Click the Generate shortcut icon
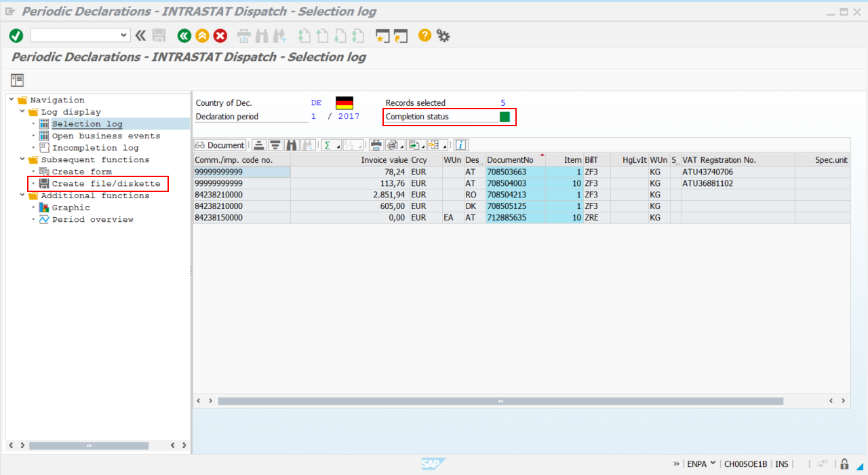 (401, 35)
